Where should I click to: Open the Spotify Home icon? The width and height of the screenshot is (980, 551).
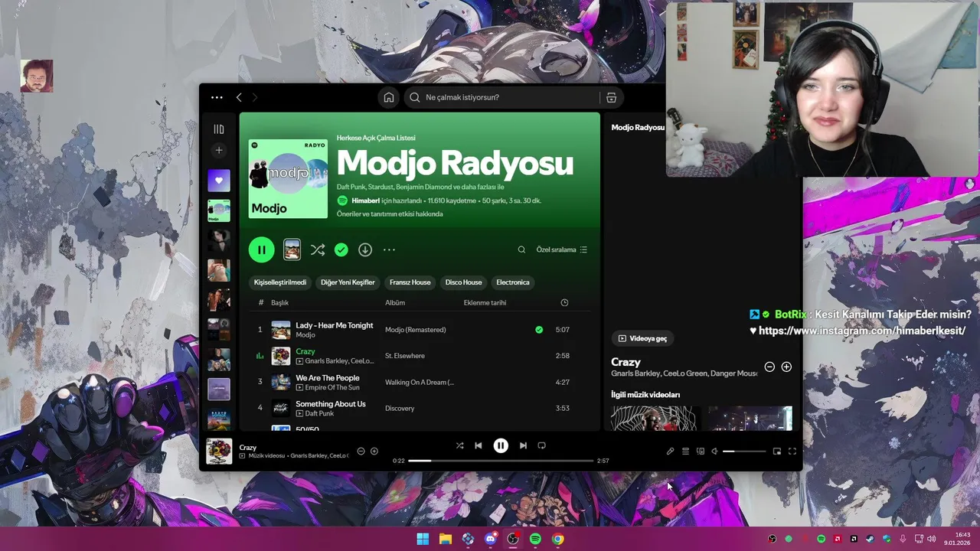point(389,97)
